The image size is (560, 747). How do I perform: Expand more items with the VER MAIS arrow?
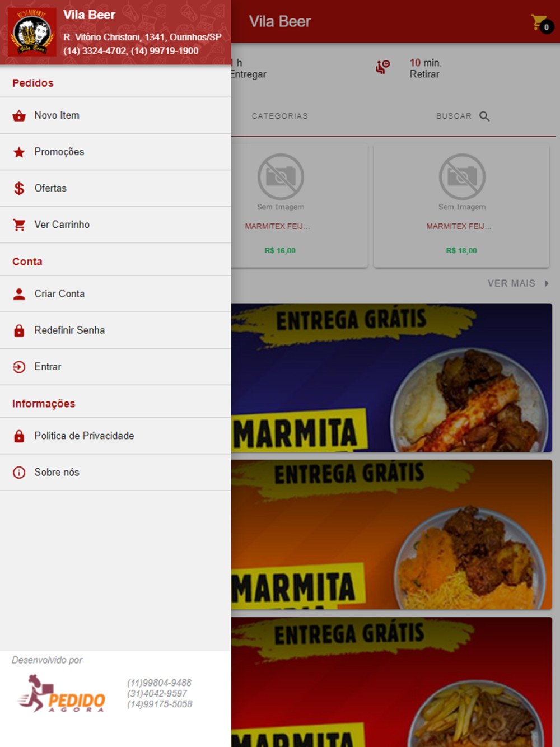(547, 283)
